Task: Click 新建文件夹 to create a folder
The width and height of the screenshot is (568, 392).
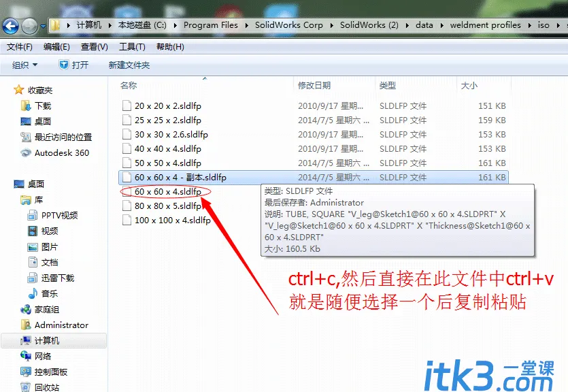Action: coord(129,65)
